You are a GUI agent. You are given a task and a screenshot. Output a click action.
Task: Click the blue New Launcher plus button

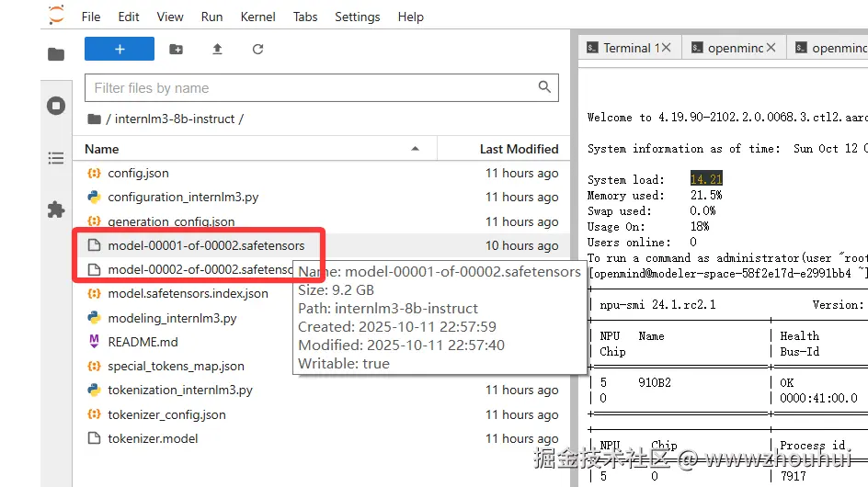pos(120,49)
